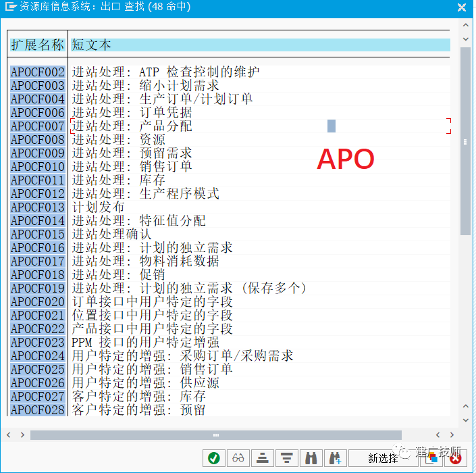
Task: Select exit name APOCF019
Action: point(38,289)
